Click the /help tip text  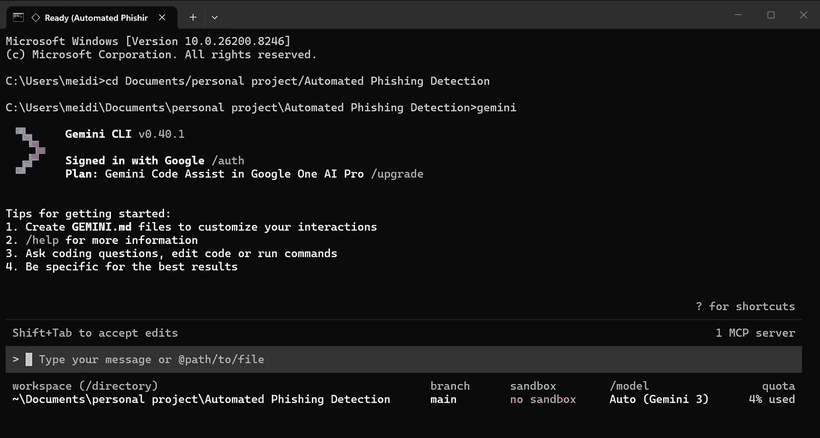coord(42,240)
